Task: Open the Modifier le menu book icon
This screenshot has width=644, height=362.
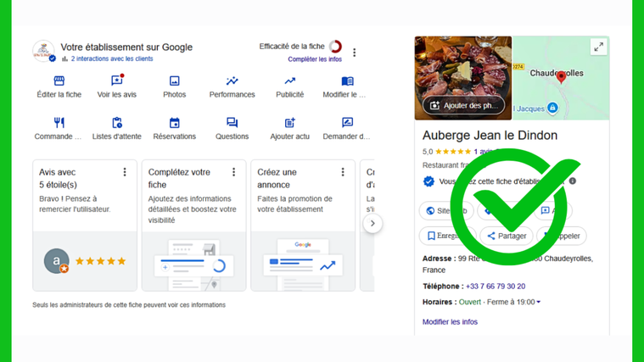Action: pos(347,81)
